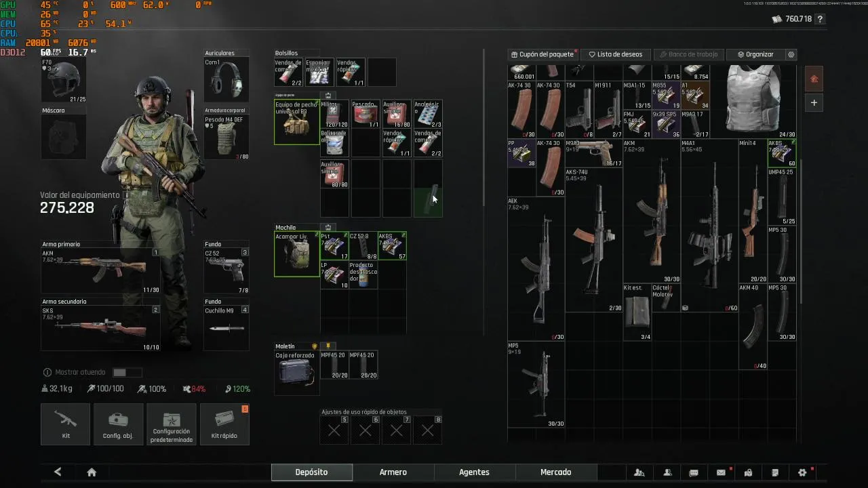Screen dimensions: 868x488
Task: Toggle the Mostrar atuendo switch
Action: [127, 372]
